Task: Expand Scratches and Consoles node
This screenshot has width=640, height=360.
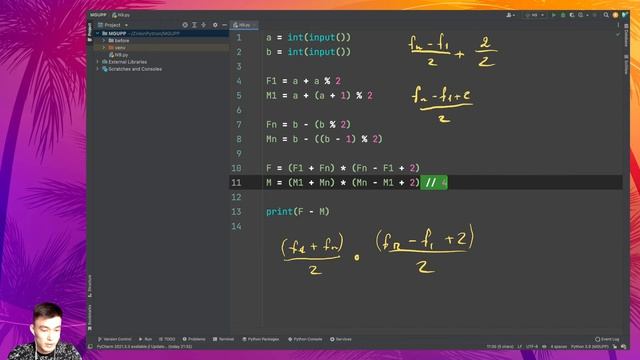Action: (x=98, y=69)
